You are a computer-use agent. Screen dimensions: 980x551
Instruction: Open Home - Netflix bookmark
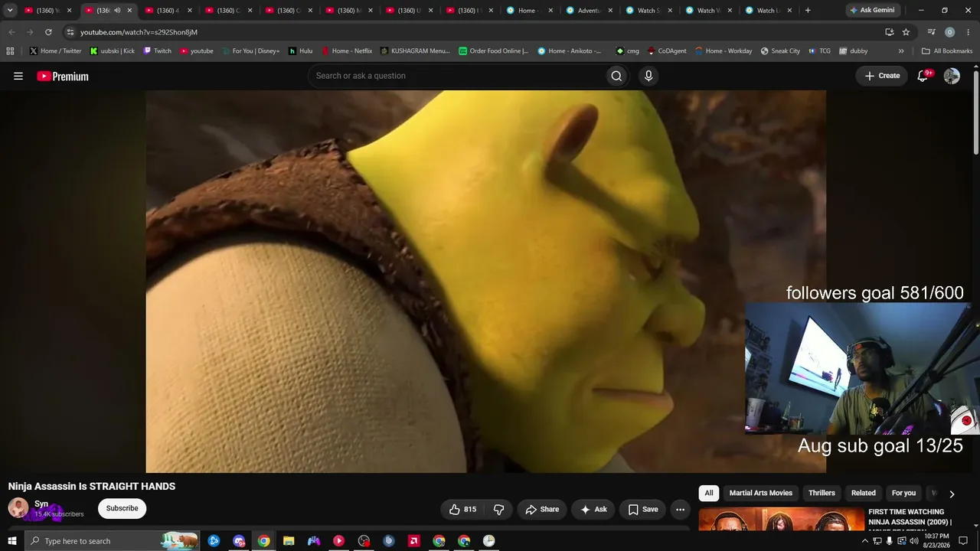[346, 51]
